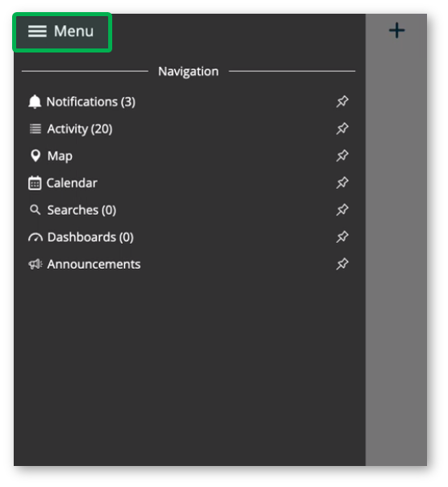Click the location marker icon for Map
Viewport: 448px width, 487px height.
pyautogui.click(x=36, y=156)
